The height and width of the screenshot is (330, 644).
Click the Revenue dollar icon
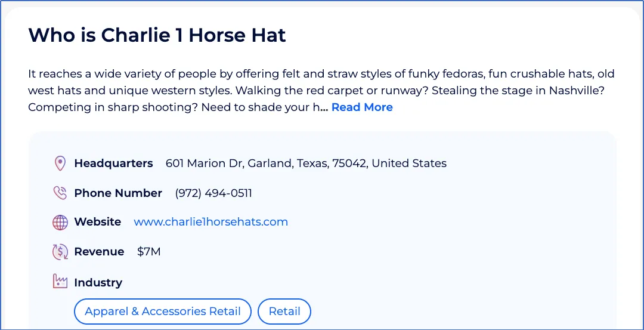pos(60,252)
